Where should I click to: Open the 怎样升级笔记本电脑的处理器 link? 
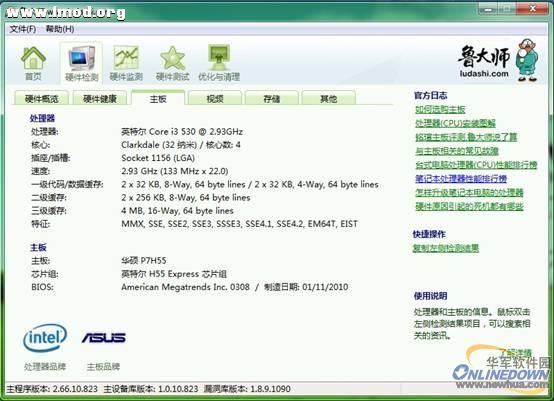(469, 192)
